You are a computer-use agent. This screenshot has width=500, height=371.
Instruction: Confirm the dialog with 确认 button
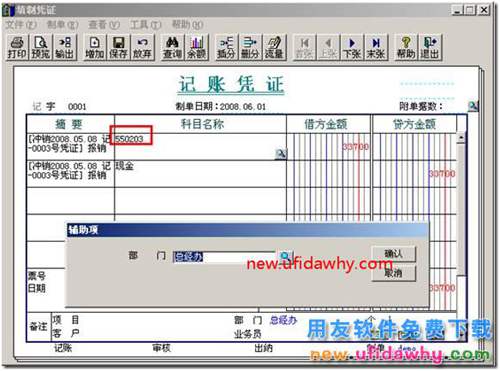point(393,254)
